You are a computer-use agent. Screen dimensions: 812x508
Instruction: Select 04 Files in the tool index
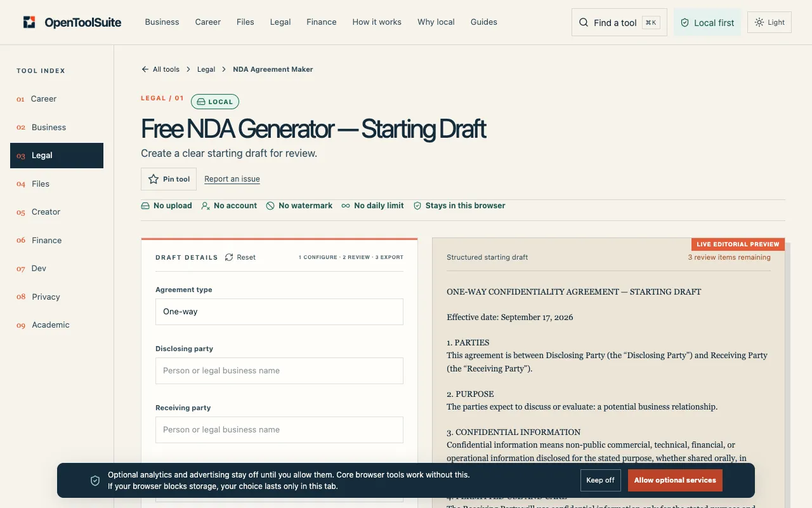point(56,184)
